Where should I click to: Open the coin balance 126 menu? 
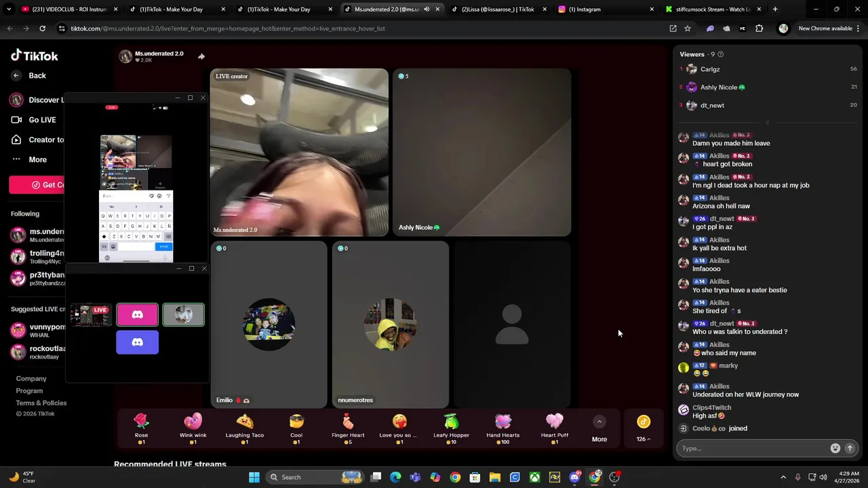click(643, 429)
